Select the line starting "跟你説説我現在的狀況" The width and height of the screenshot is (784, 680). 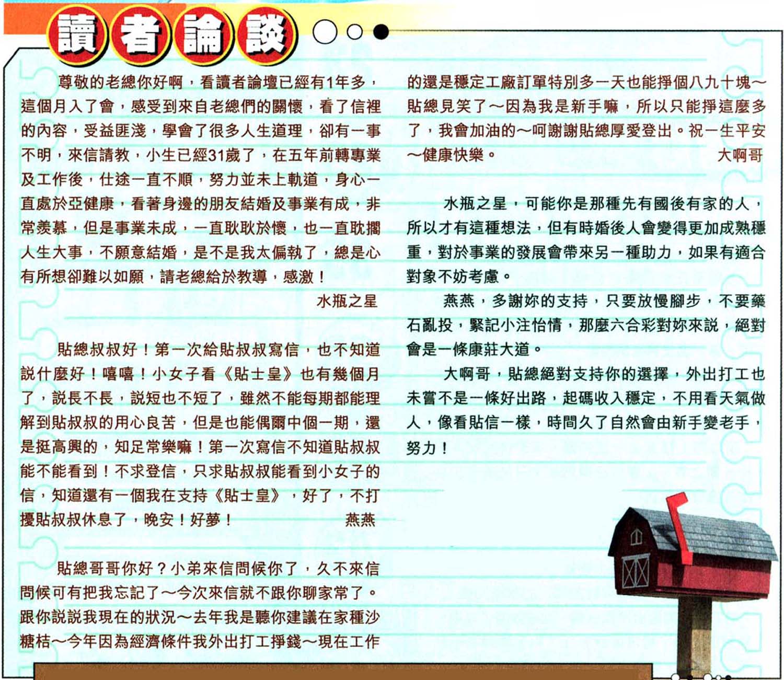[201, 617]
